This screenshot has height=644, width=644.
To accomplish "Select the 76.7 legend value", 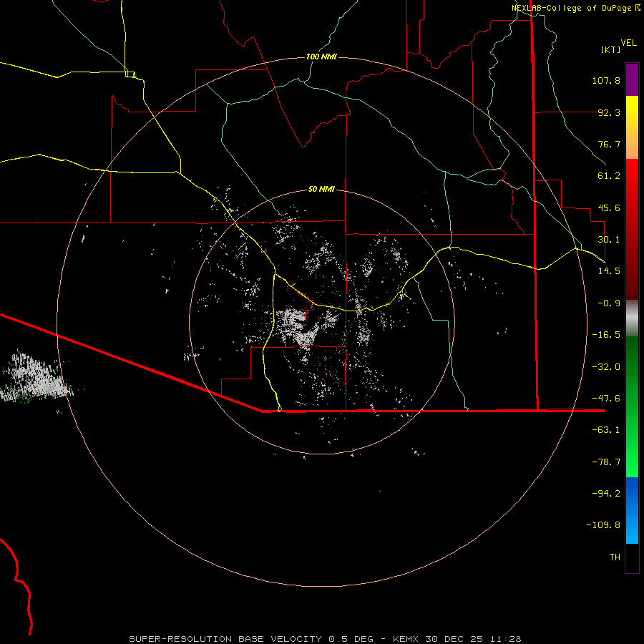I will 609,144.
